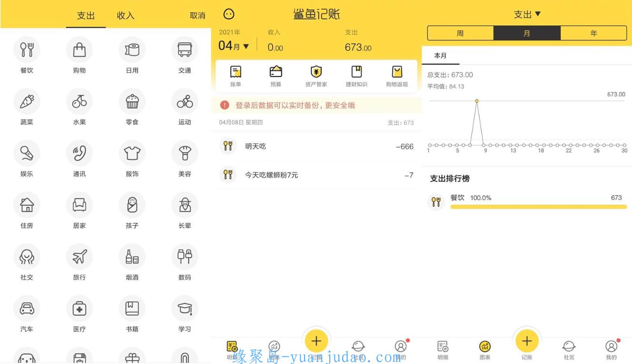Pick the 书籍 books category
The width and height of the screenshot is (632, 364).
coord(132,309)
